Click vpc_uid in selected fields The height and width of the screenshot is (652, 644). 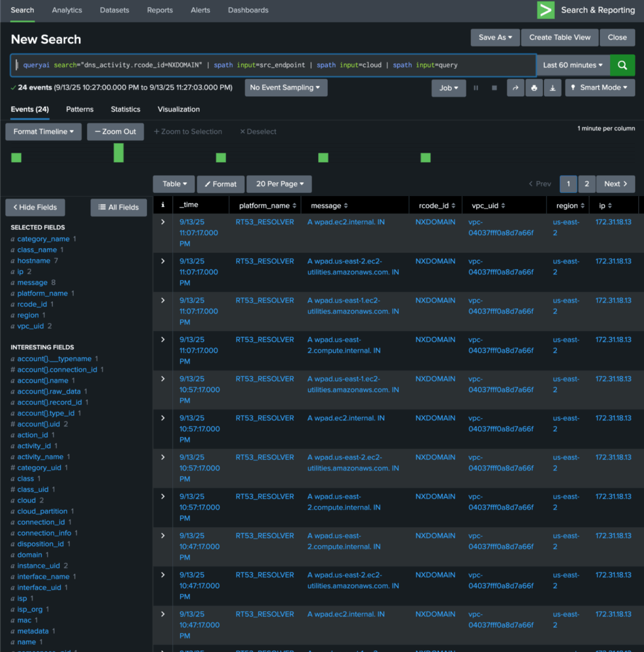pyautogui.click(x=31, y=326)
